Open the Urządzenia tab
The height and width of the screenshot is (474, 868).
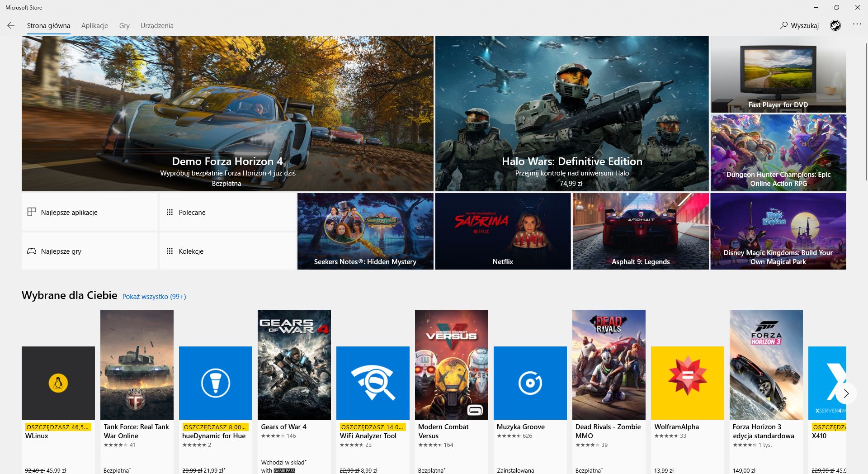pyautogui.click(x=157, y=25)
